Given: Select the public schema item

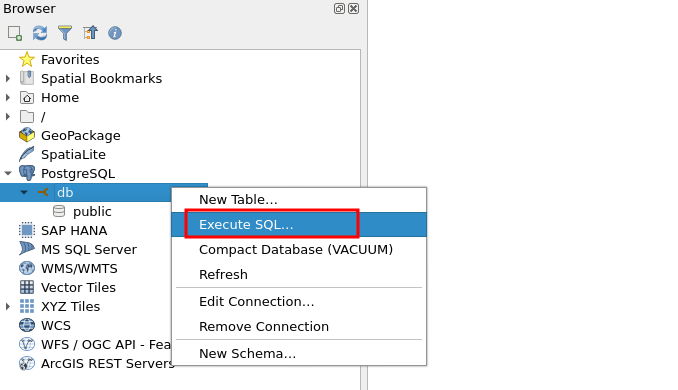Looking at the screenshot, I should tap(92, 211).
